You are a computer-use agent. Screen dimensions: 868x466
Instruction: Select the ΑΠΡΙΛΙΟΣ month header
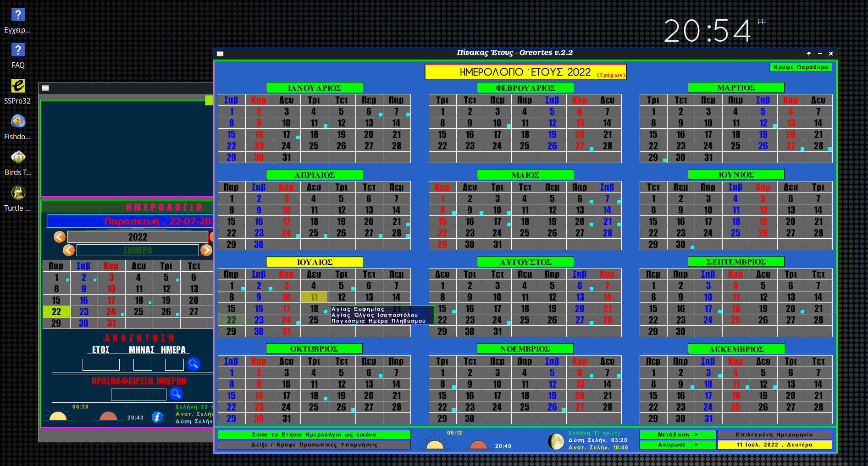pyautogui.click(x=314, y=175)
